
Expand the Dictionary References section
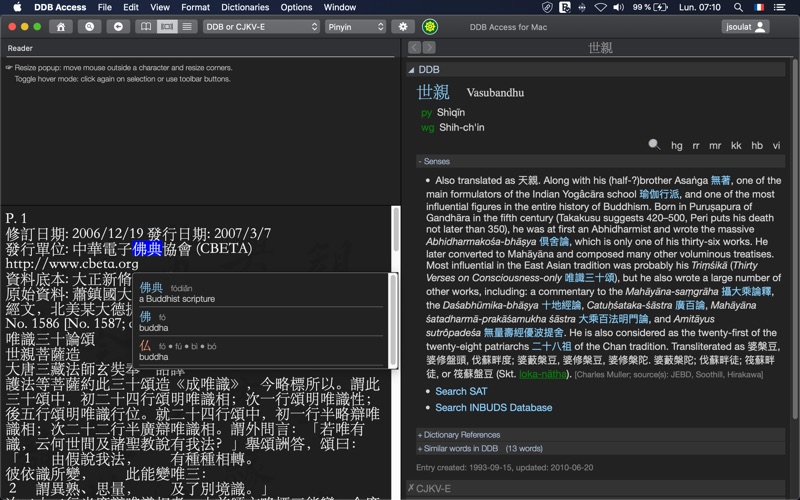point(459,435)
